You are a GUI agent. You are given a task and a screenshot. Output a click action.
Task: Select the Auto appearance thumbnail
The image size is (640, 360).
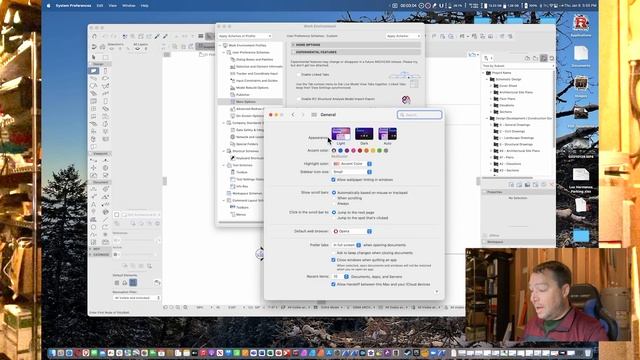pyautogui.click(x=387, y=133)
